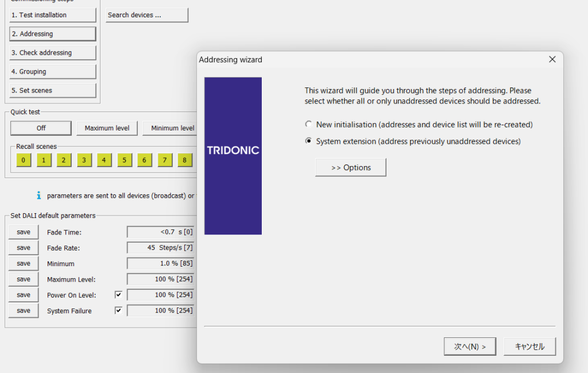Click the Fade Rate value field
Screen dimensions: 588x373
tap(161, 248)
